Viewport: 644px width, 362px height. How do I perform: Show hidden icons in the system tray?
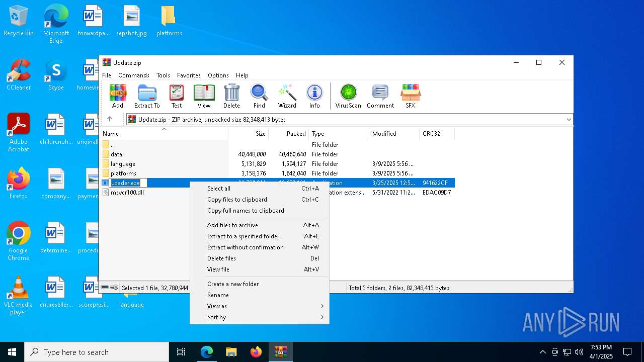[x=542, y=352]
